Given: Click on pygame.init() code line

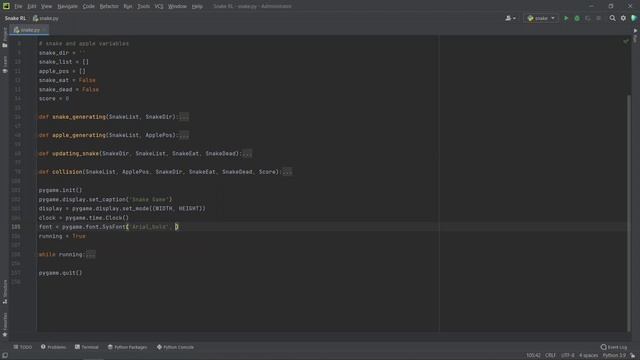Looking at the screenshot, I should click(x=60, y=190).
